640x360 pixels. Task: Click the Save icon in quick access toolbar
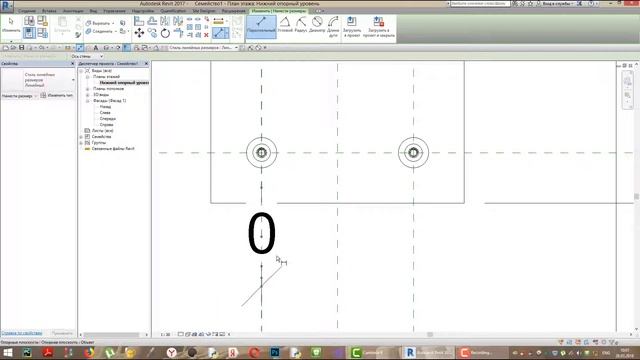pyautogui.click(x=22, y=48)
